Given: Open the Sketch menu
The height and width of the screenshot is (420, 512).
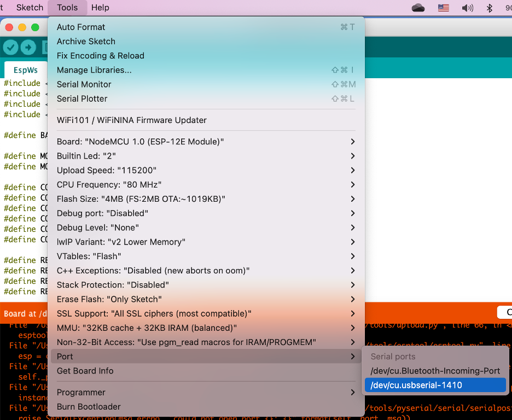Looking at the screenshot, I should (30, 8).
